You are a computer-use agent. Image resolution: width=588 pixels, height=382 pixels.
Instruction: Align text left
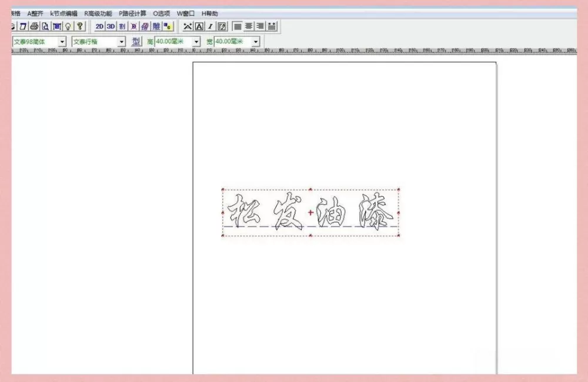238,26
